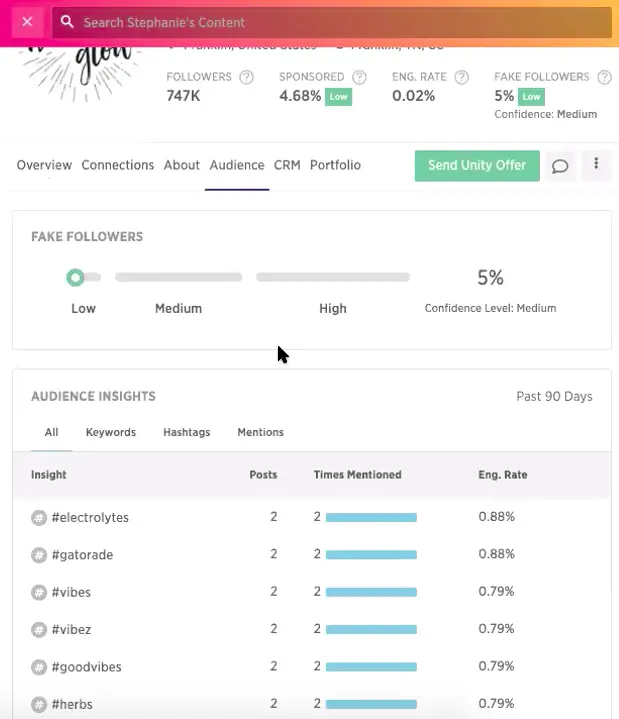Switch to the Overview tab

[44, 165]
